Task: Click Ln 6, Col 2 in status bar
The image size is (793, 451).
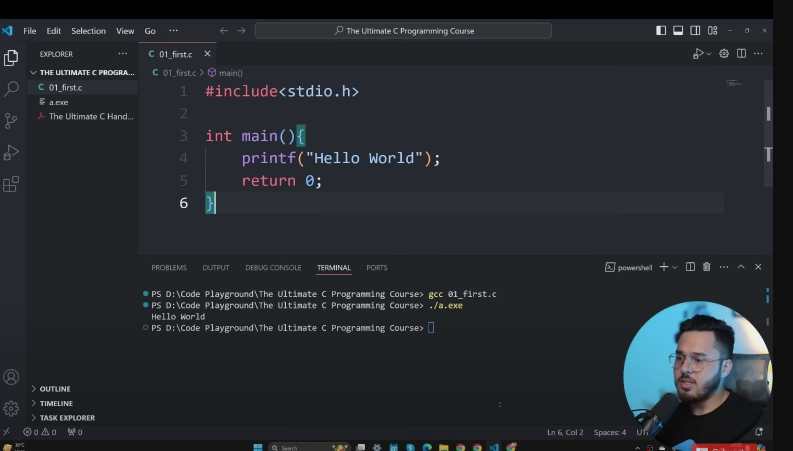Action: 565,433
